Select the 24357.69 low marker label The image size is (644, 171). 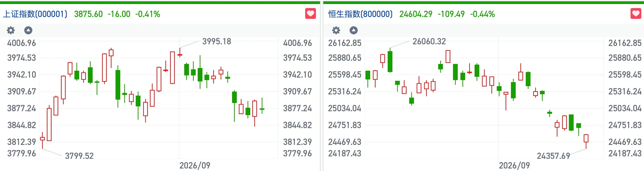coord(553,156)
